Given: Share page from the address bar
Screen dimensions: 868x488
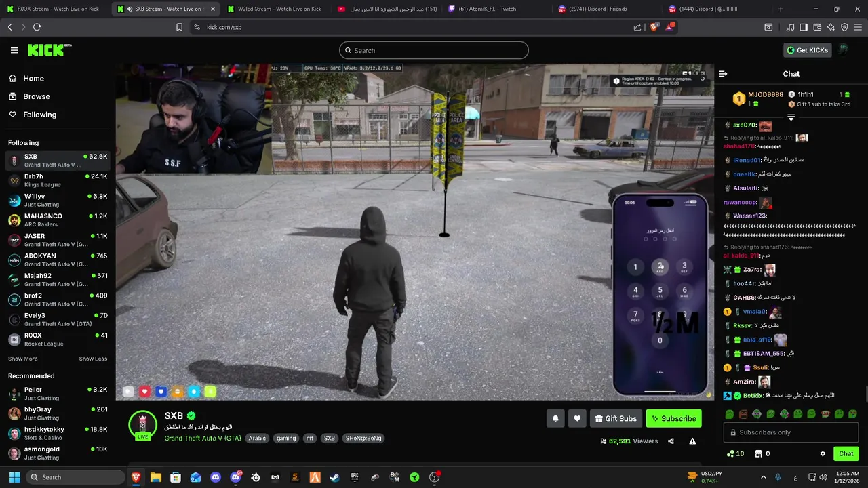Looking at the screenshot, I should point(637,27).
